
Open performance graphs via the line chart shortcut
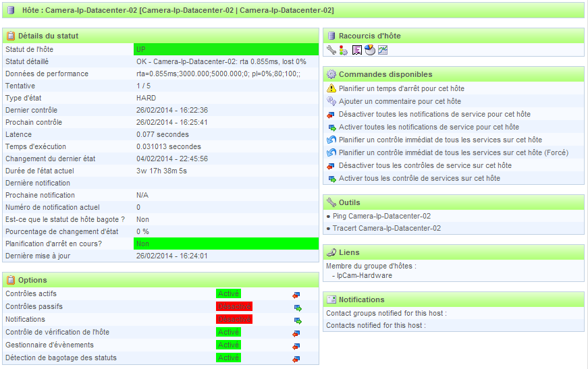point(383,50)
